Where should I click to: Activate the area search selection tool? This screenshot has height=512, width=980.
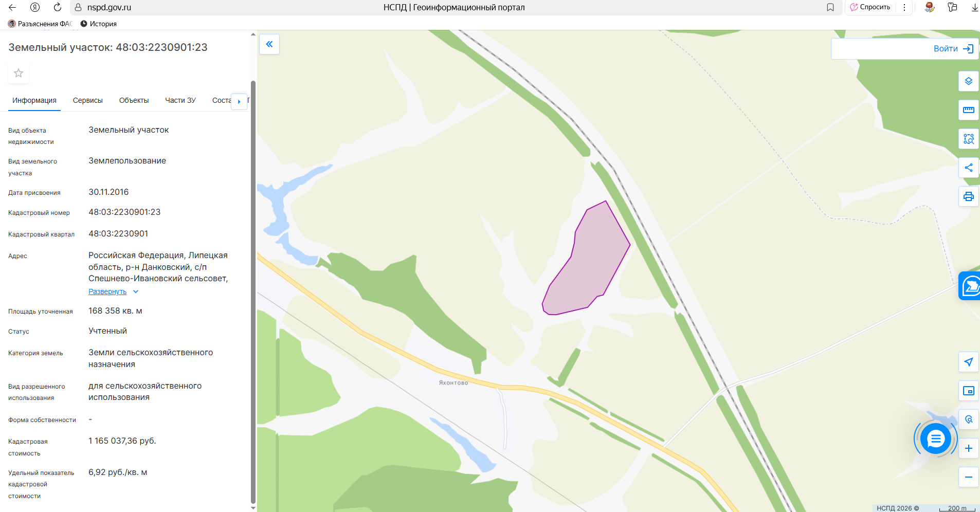pos(968,139)
